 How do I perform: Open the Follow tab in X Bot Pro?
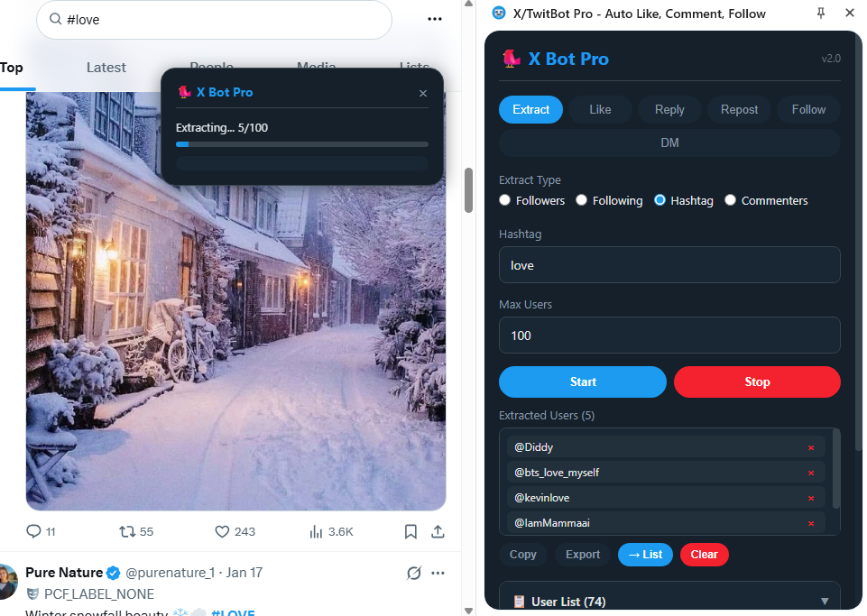click(807, 109)
